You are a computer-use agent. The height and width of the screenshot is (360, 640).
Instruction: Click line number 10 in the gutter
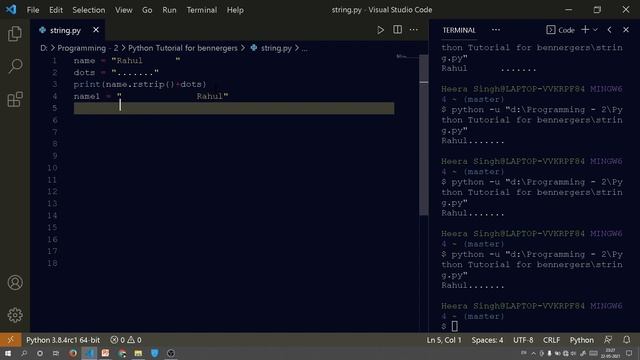52,168
